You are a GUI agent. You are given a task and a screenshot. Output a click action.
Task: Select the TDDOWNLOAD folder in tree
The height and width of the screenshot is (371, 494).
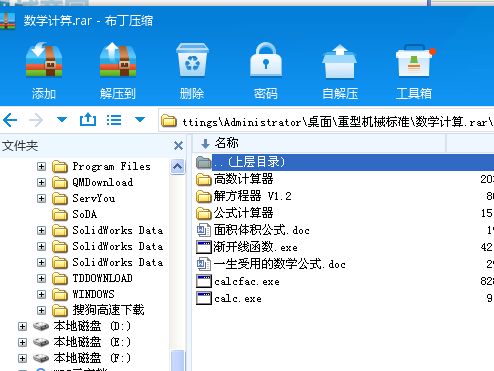(103, 278)
